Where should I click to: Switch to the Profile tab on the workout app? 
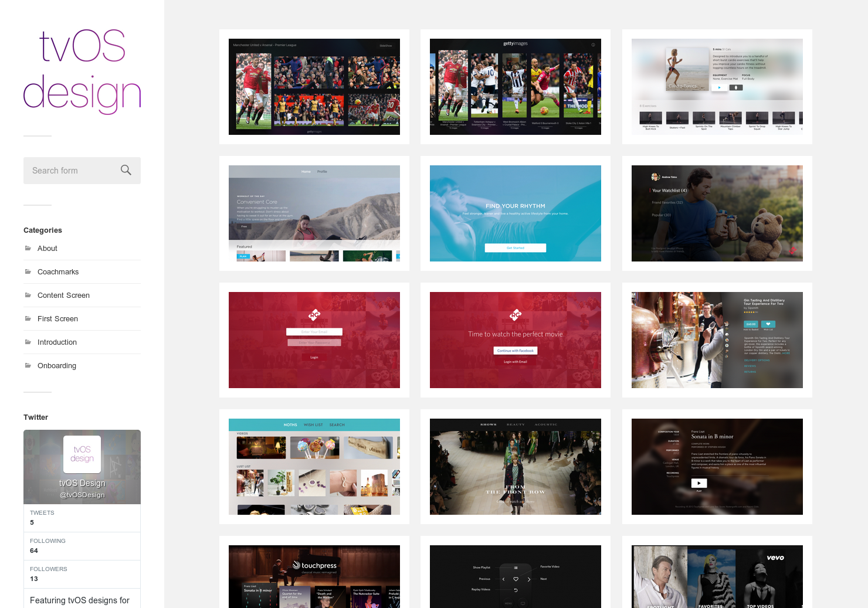pos(321,171)
